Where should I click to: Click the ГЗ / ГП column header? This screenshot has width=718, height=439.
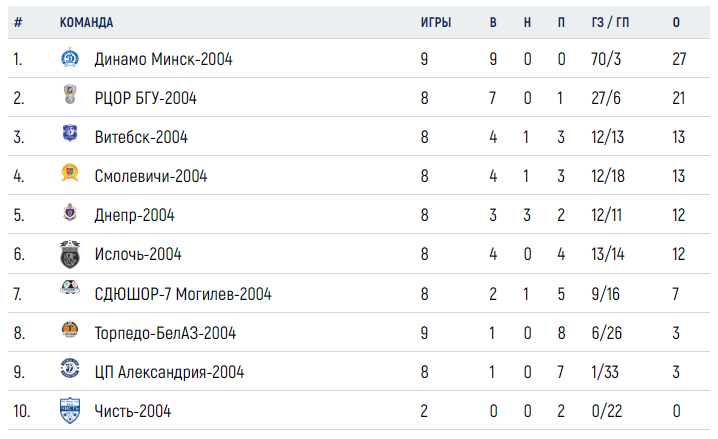pyautogui.click(x=610, y=22)
